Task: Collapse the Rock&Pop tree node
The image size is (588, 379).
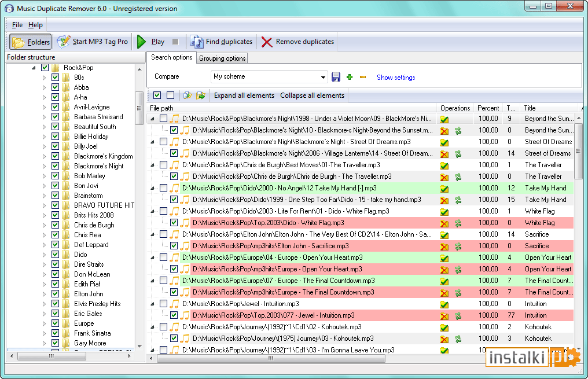Action: (34, 68)
